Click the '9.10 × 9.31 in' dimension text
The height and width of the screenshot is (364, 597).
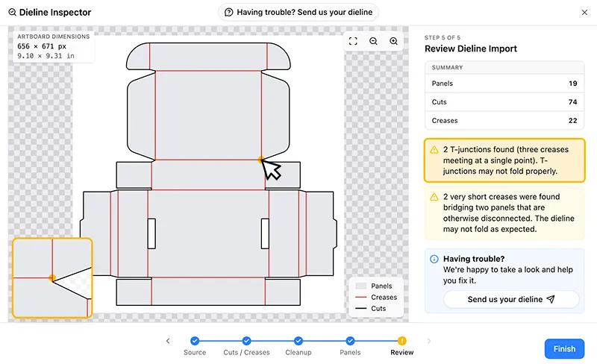tap(46, 56)
